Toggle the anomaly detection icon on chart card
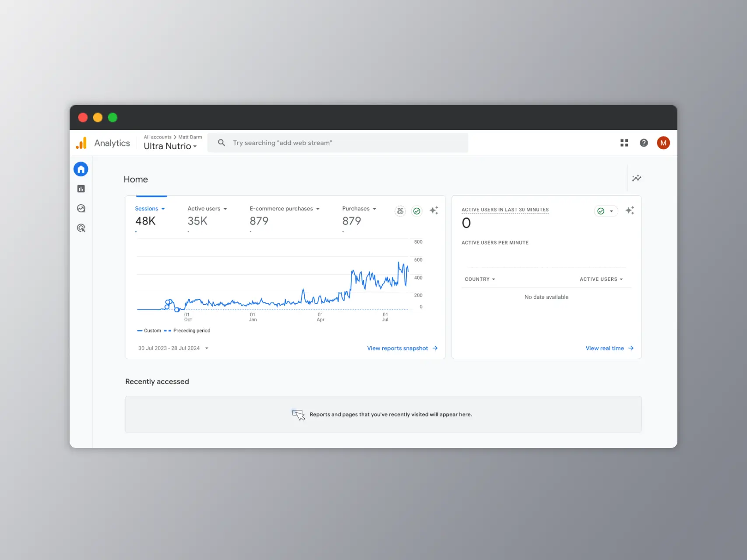 pos(400,211)
